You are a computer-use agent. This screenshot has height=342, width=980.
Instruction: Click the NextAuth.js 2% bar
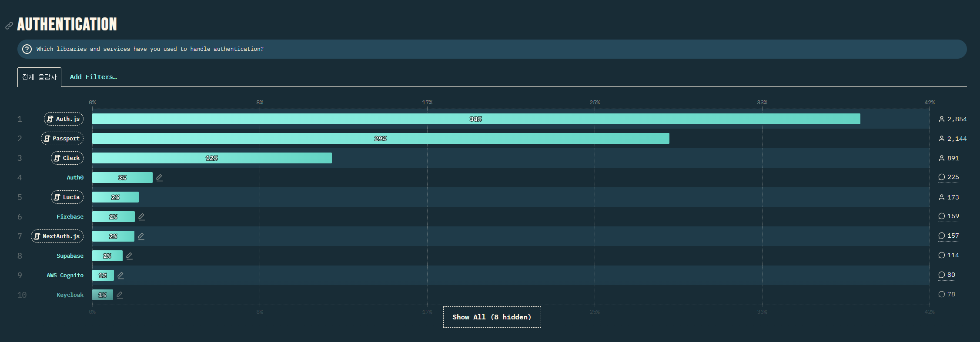click(113, 236)
